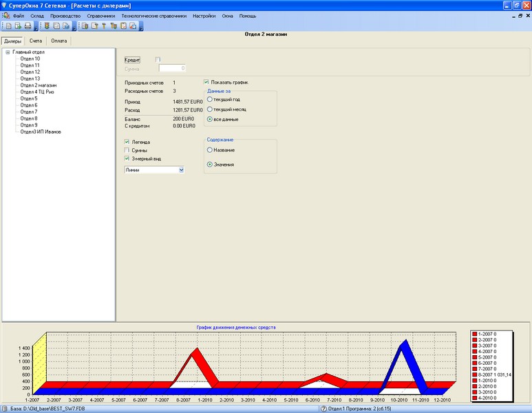
Task: Click the hammer with traffic light icon
Action: tap(114, 25)
